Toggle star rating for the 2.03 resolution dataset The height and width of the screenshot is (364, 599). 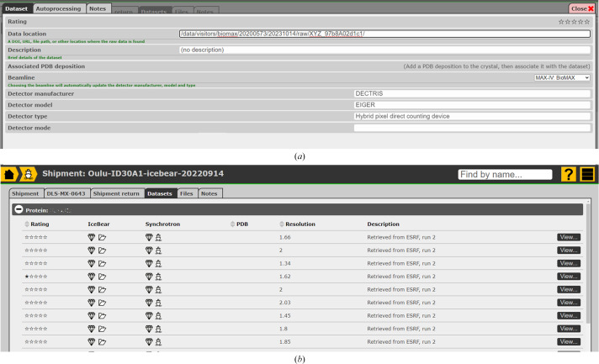click(34, 302)
